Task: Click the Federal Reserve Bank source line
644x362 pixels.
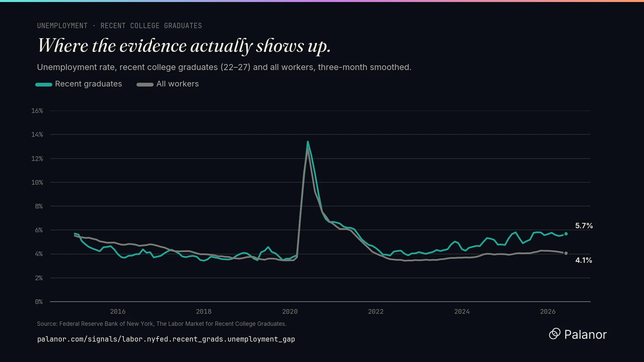Action: (x=162, y=324)
